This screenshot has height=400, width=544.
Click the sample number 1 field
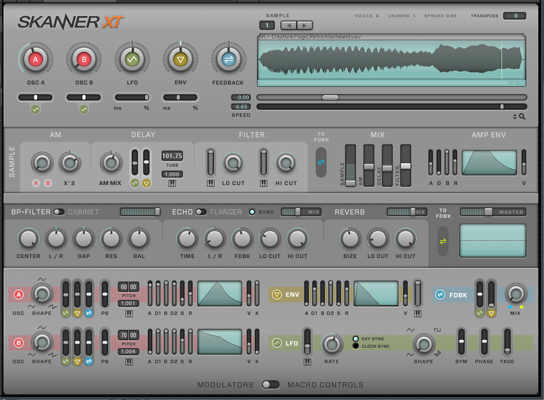click(267, 25)
